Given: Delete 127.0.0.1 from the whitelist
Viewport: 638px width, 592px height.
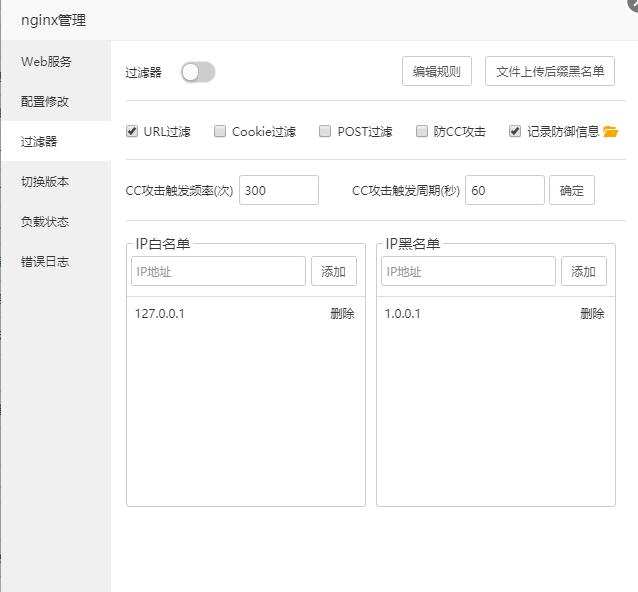Looking at the screenshot, I should tap(342, 314).
